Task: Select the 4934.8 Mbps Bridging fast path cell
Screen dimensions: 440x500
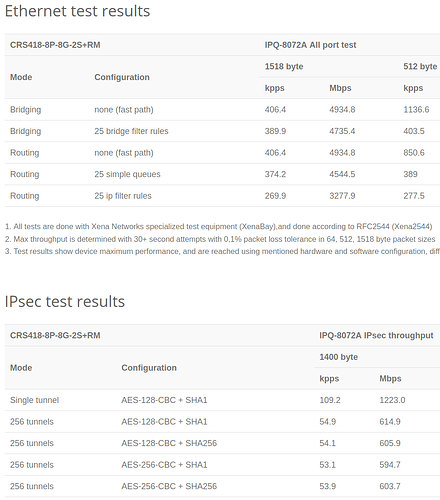Action: [x=342, y=110]
